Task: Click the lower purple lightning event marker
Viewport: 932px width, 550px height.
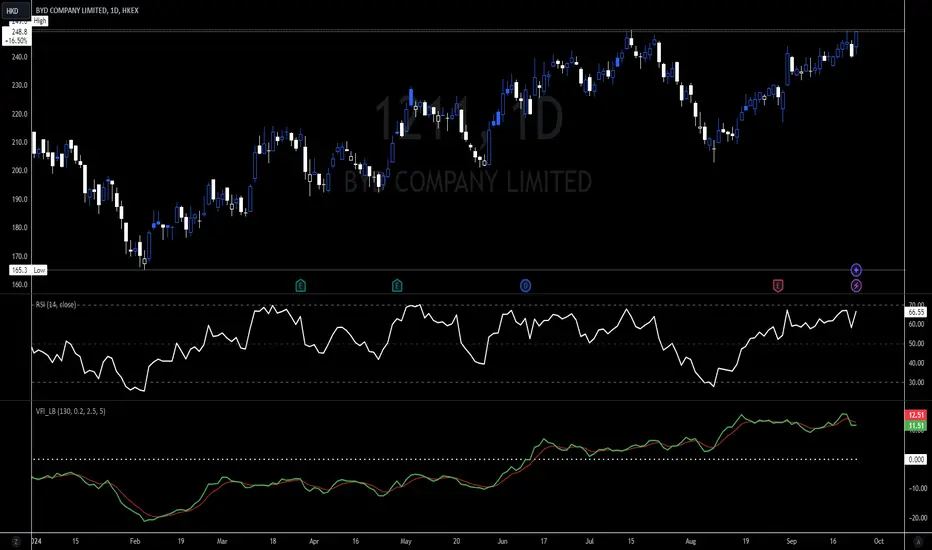Action: point(856,286)
